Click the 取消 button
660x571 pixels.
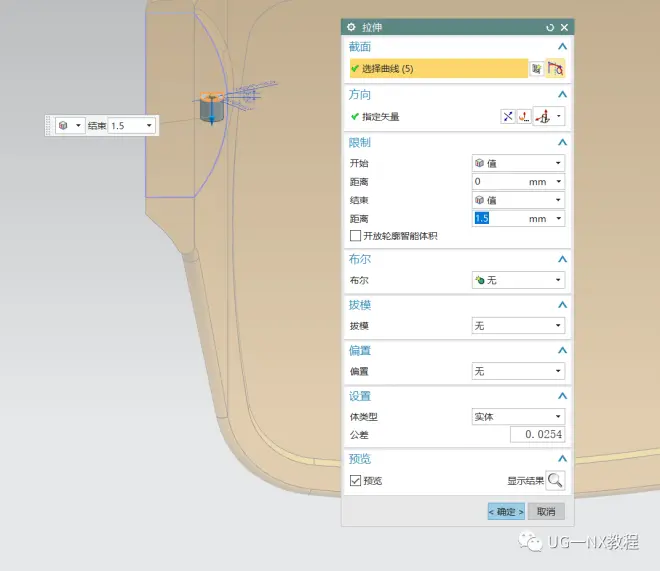546,511
